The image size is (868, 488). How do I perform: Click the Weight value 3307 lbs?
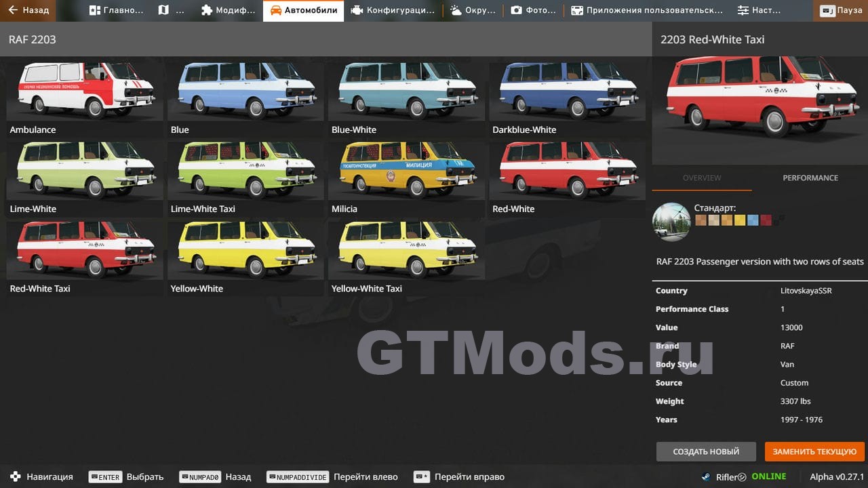(795, 401)
